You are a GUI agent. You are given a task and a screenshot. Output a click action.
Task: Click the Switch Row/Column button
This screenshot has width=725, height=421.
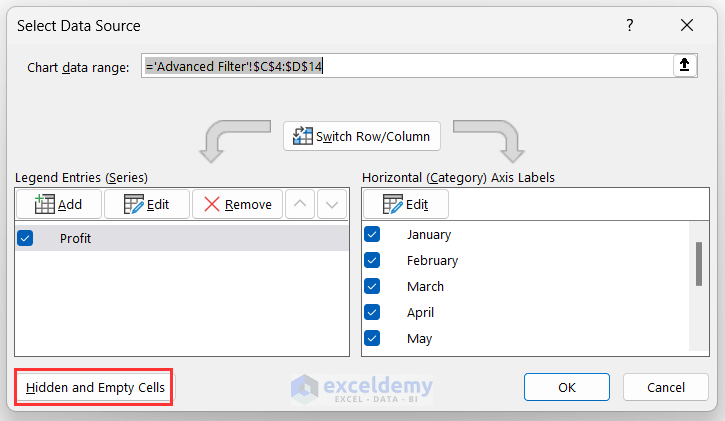pos(362,136)
